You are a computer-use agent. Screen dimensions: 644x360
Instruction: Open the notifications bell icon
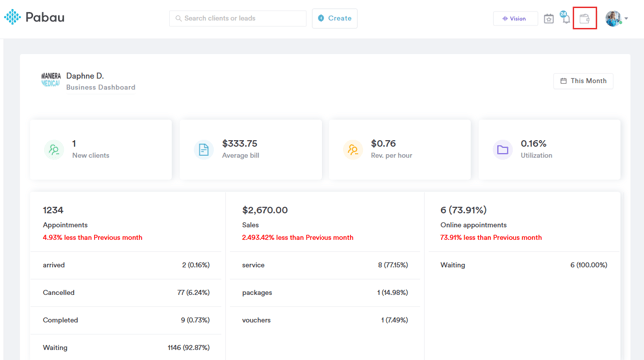[x=565, y=17]
